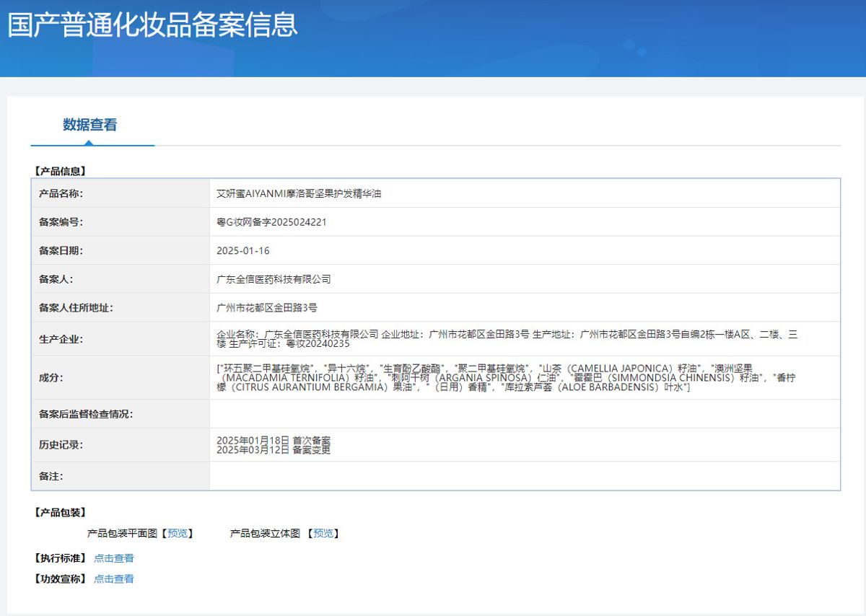Click the ingredients list text

[x=506, y=378]
